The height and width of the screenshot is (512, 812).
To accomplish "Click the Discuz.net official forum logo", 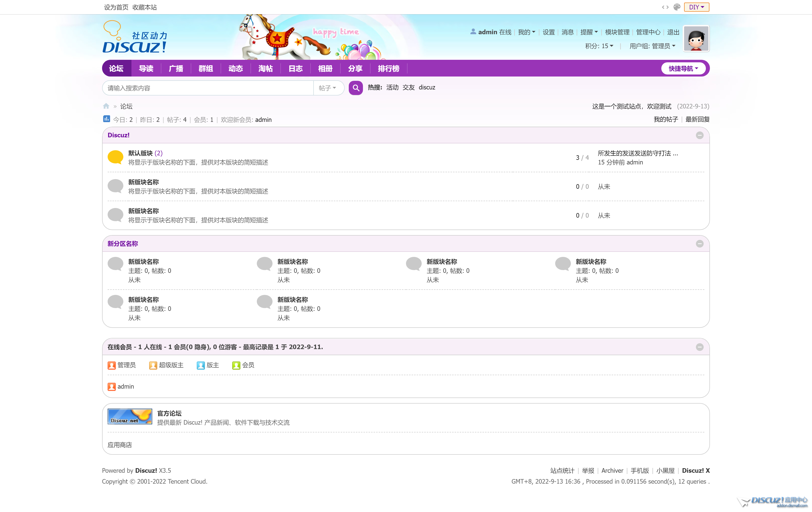I will point(130,417).
